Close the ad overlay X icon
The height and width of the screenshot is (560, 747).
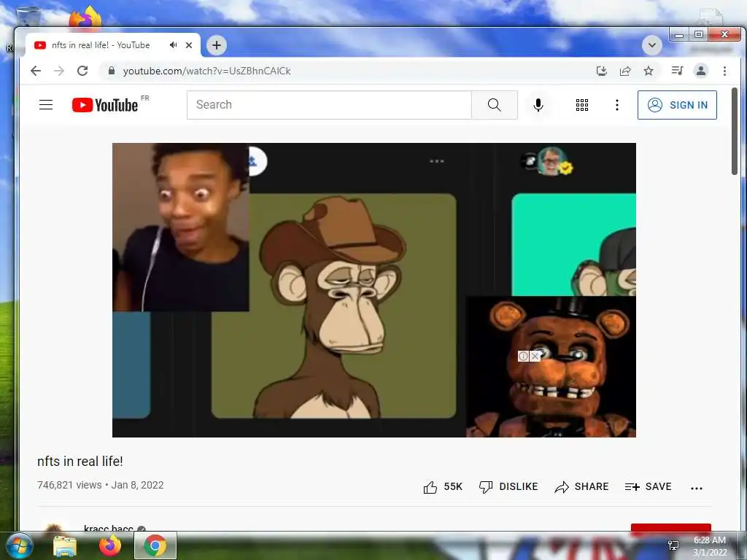[x=535, y=356]
